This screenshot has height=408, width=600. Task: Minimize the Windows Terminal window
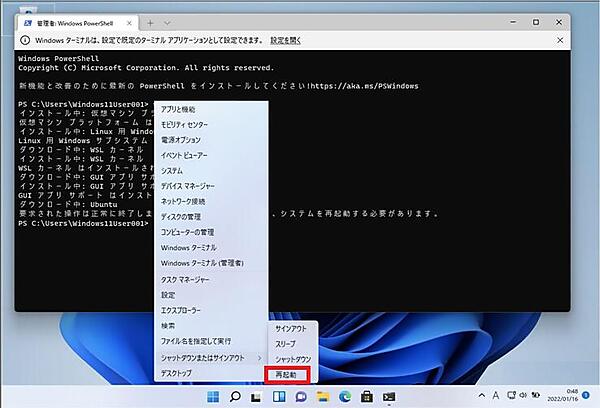pos(513,22)
